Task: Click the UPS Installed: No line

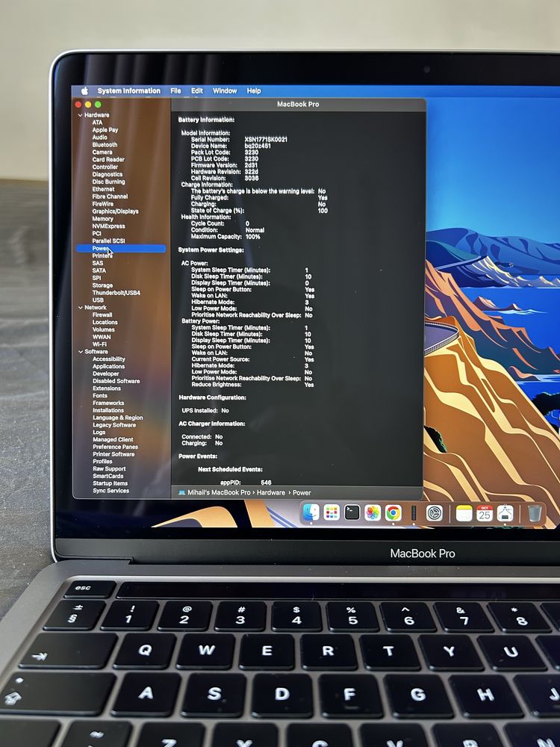Action: coord(205,410)
